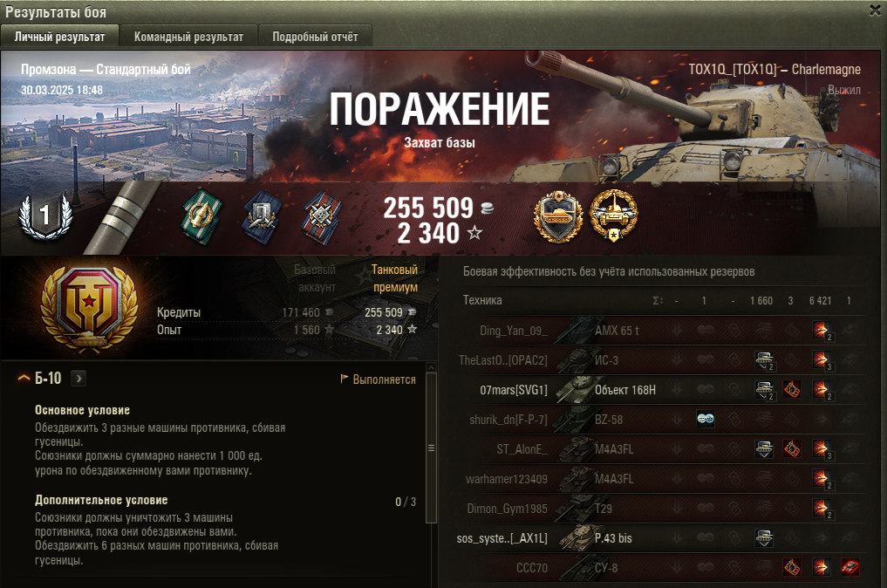
Task: Click stun assist icon in BZ-58 row
Action: (705, 420)
